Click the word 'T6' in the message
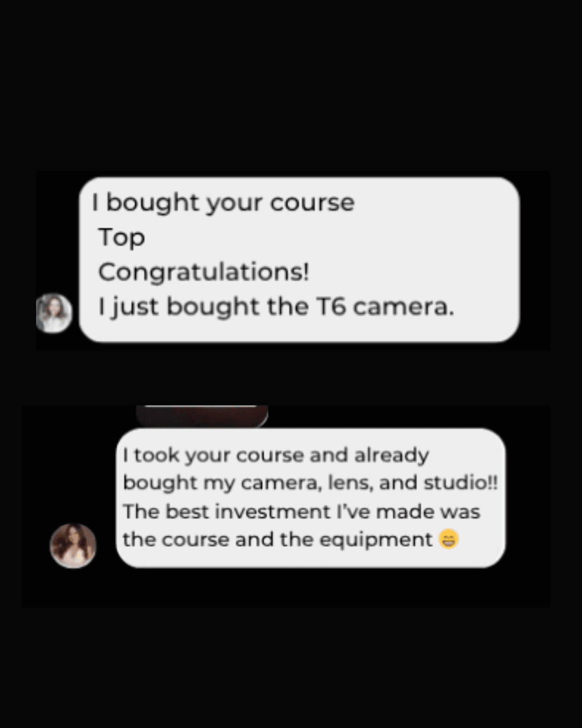582x728 pixels. coord(331,306)
